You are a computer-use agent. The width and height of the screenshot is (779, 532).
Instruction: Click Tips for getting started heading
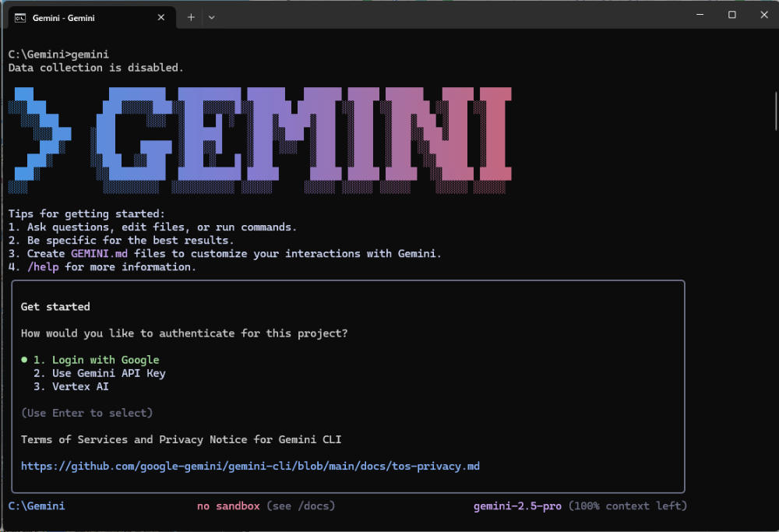point(86,213)
